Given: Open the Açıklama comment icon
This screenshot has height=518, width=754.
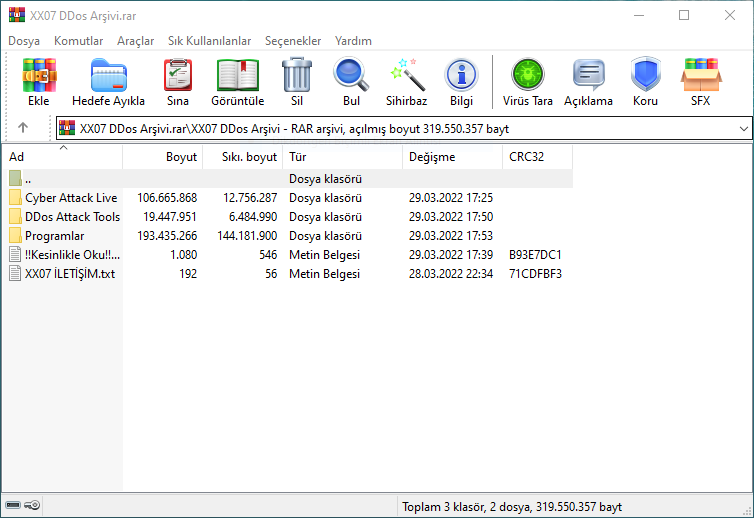Looking at the screenshot, I should tap(589, 75).
